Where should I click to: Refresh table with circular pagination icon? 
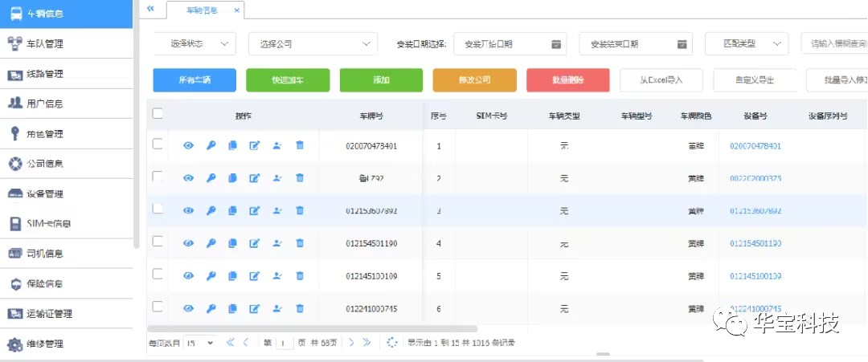pos(392,343)
